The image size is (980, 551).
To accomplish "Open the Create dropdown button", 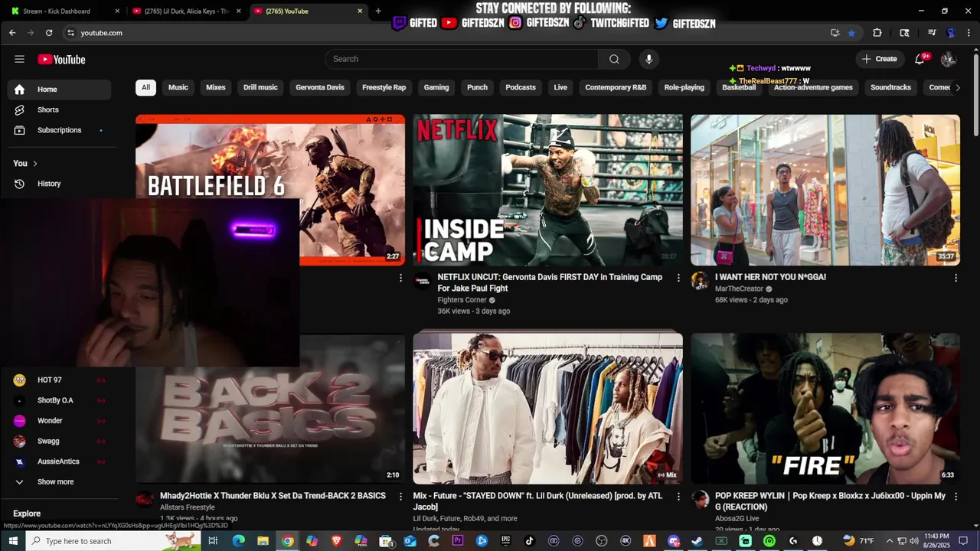I will (879, 59).
